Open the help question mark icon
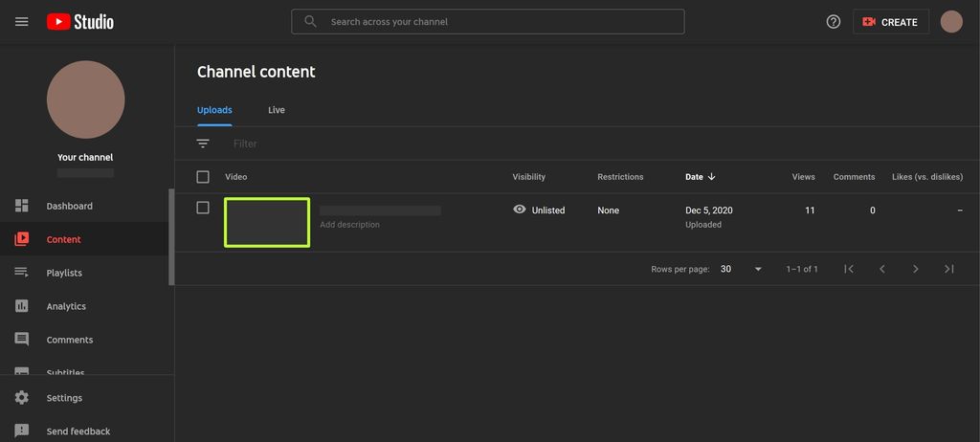Image resolution: width=980 pixels, height=442 pixels. click(833, 21)
